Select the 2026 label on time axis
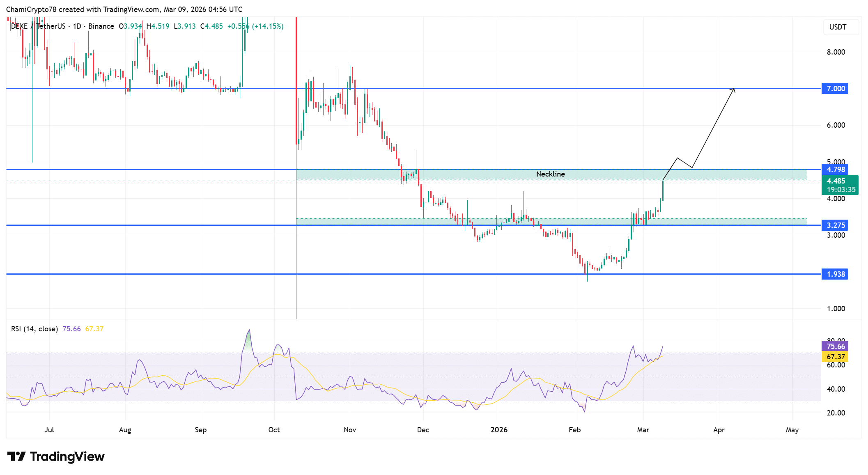Image resolution: width=868 pixels, height=475 pixels. 499,430
